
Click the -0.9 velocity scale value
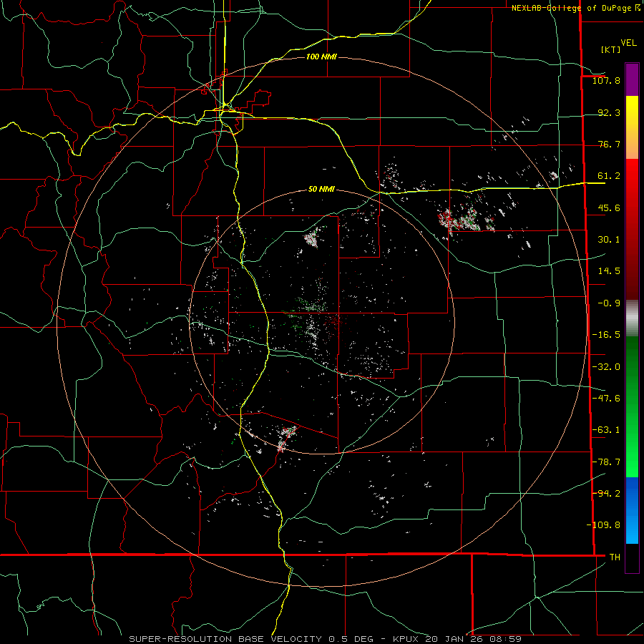pos(609,303)
